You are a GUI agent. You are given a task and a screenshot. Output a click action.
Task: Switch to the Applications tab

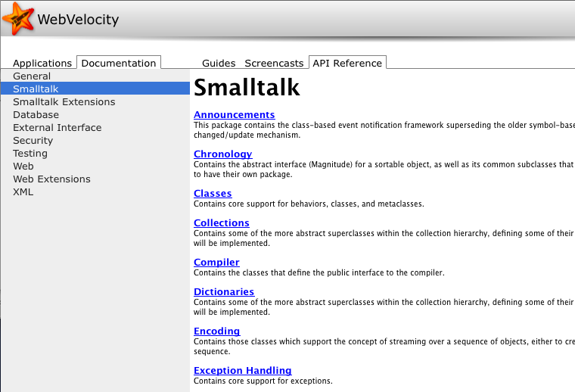coord(42,63)
